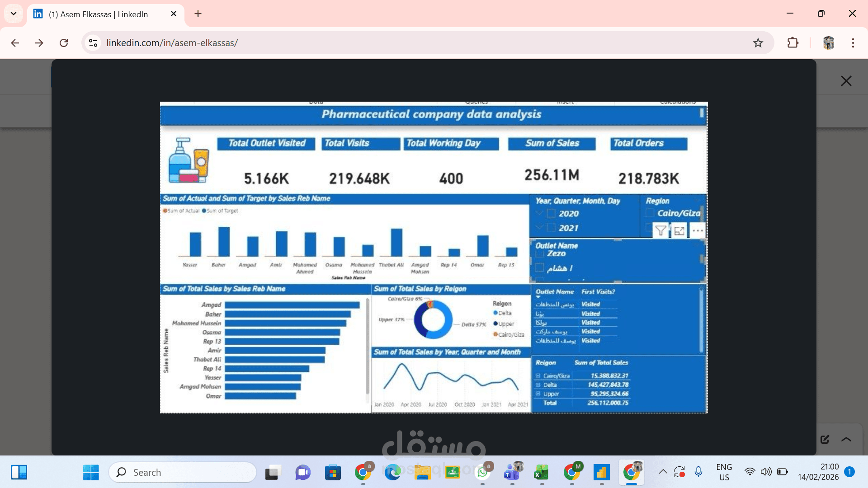The image size is (868, 488).
Task: Open the WhatsApp taskbar icon
Action: tap(482, 473)
